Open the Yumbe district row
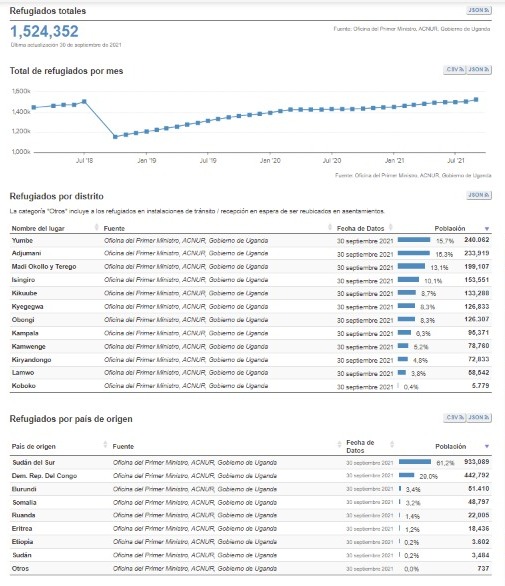This screenshot has width=505, height=586. point(250,240)
